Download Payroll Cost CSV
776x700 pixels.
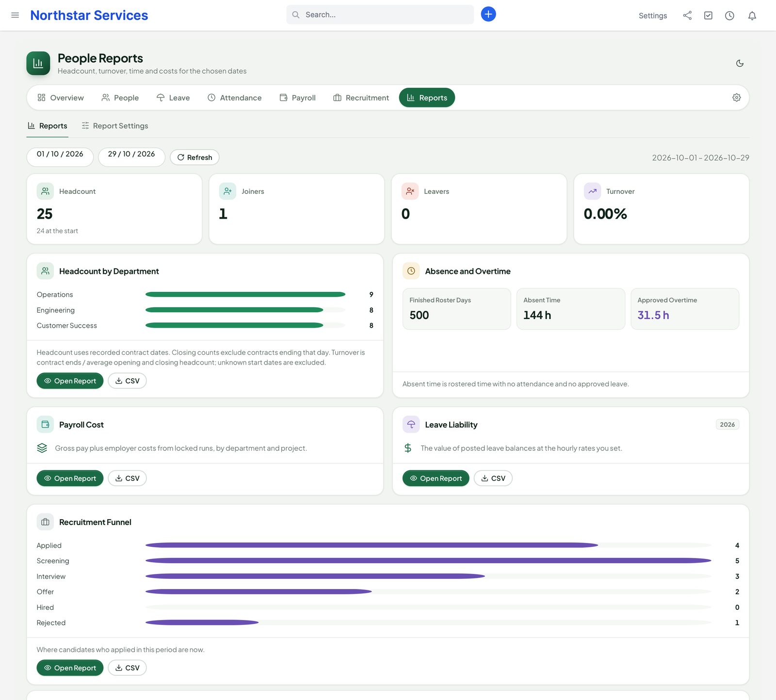click(127, 478)
